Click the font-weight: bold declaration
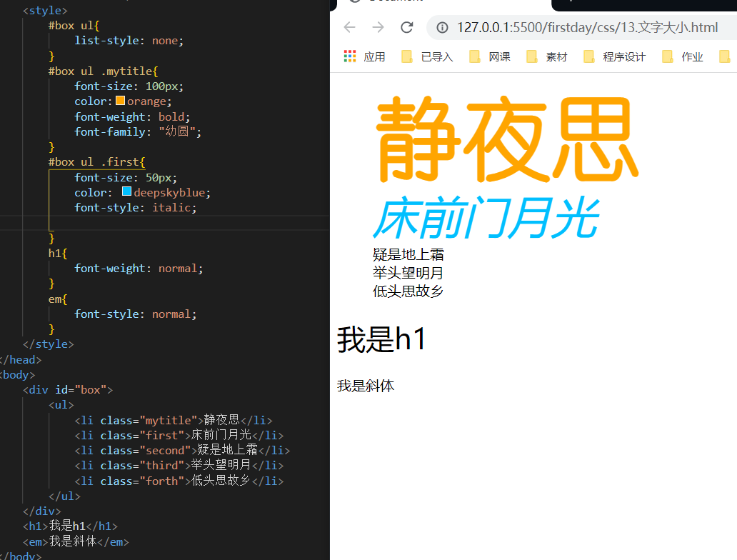The height and width of the screenshot is (560, 737). 132,116
